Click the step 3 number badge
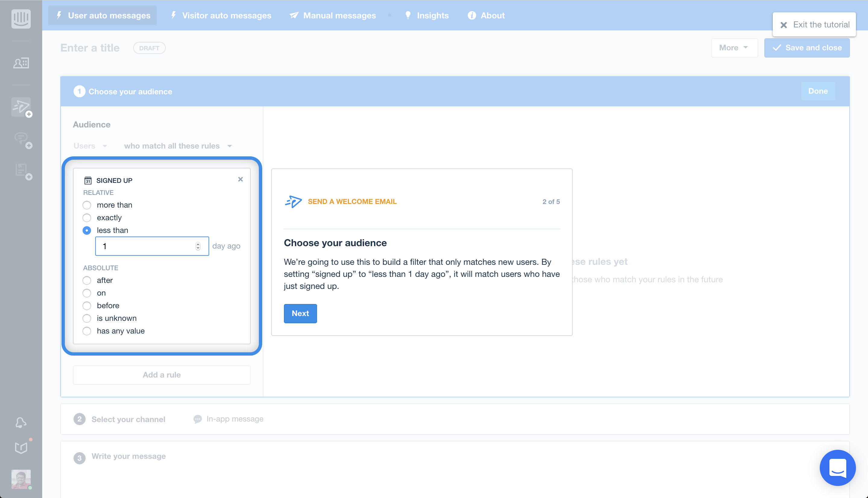This screenshot has width=868, height=498. click(x=79, y=458)
